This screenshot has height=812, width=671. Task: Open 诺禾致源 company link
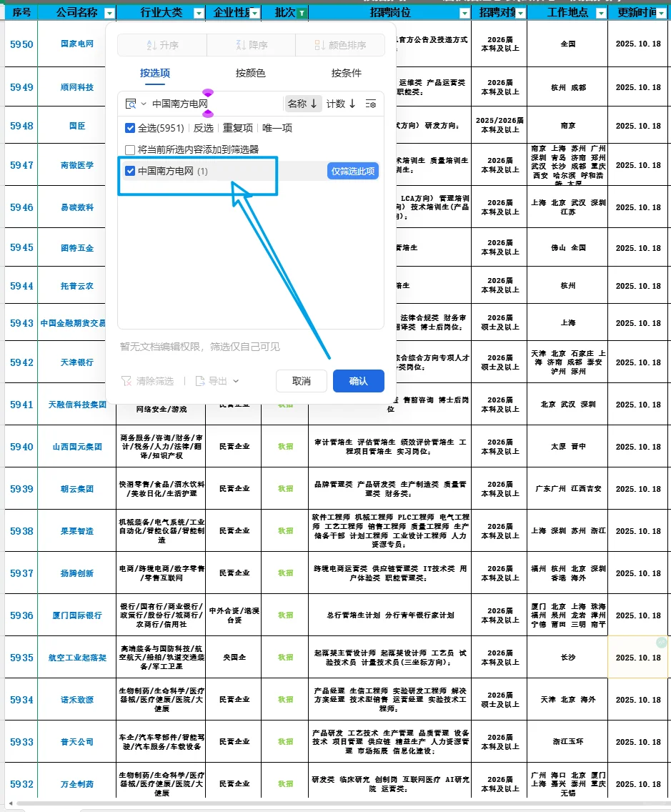tap(77, 700)
